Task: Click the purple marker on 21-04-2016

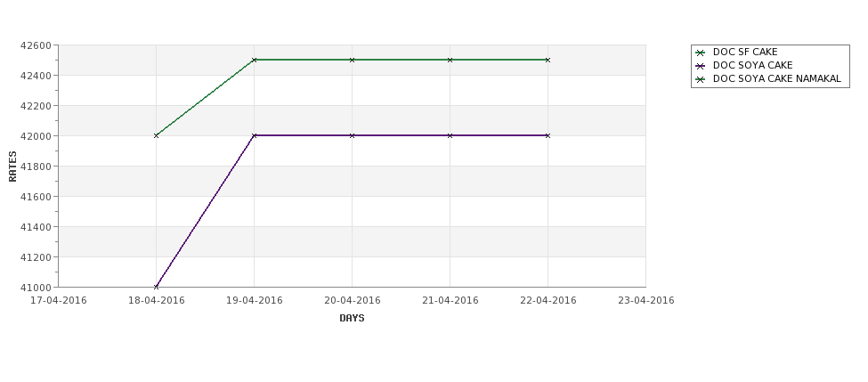Action: [450, 135]
